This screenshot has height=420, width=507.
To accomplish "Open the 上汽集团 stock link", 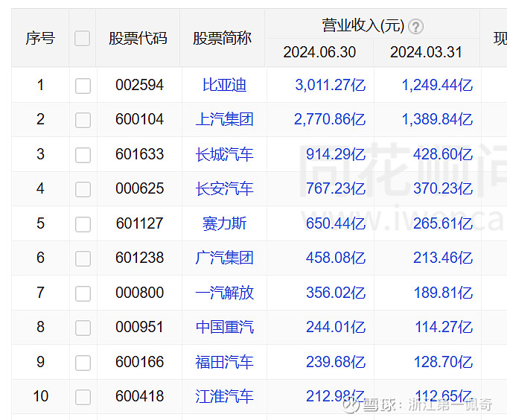I will tap(224, 119).
